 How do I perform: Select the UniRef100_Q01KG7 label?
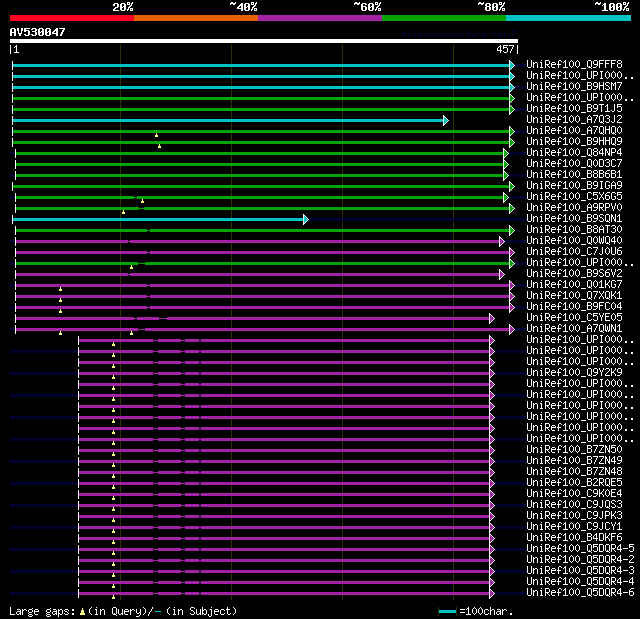point(574,285)
